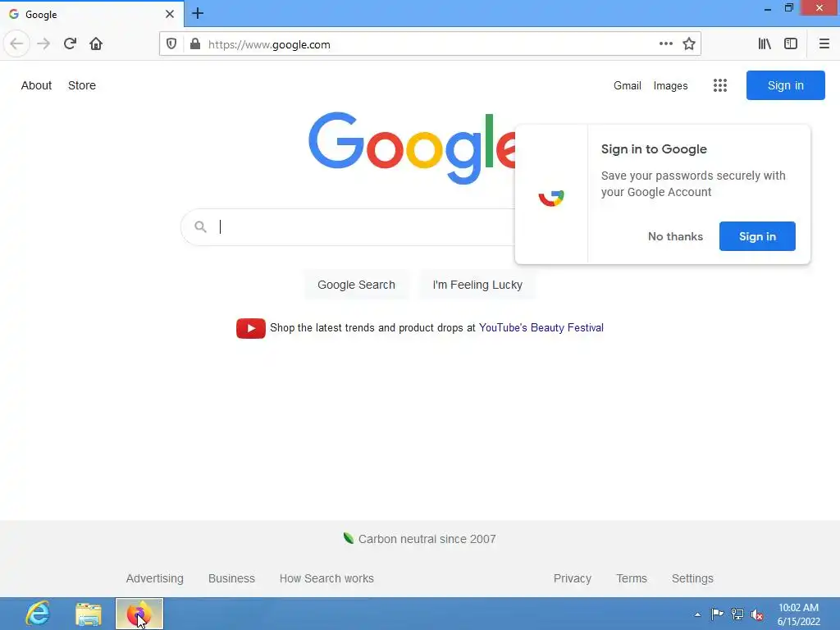
Task: Toggle the sidebars view button
Action: [x=791, y=43]
